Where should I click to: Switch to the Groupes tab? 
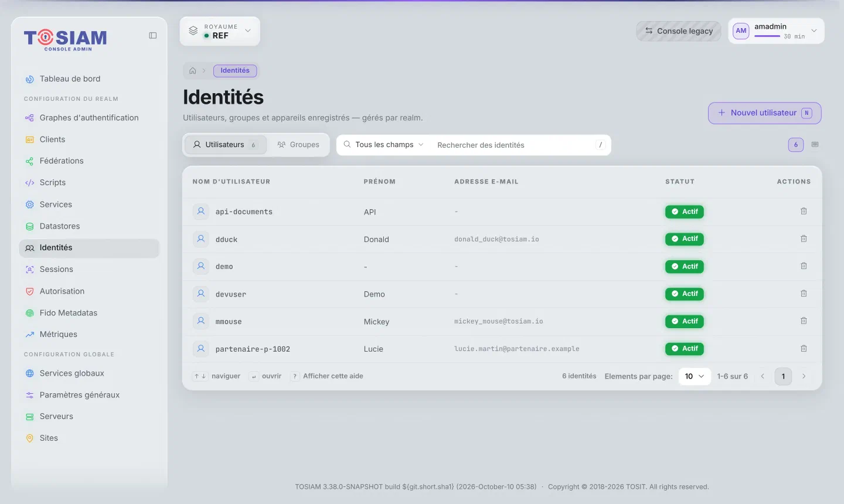coord(298,145)
